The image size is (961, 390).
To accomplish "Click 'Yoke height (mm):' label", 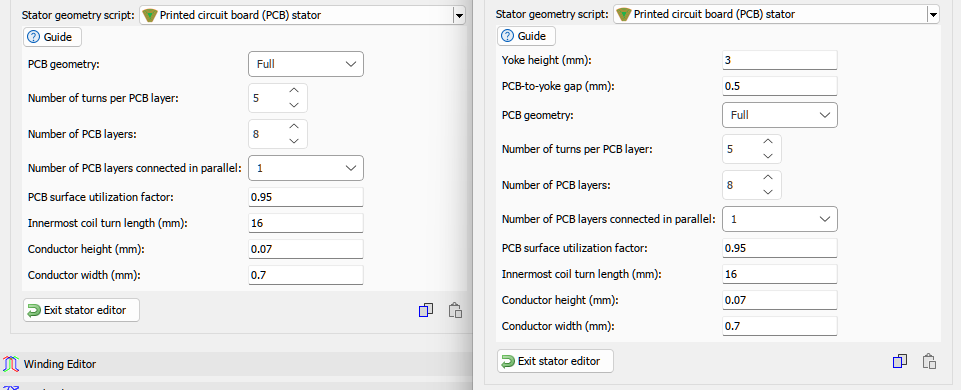I will click(x=547, y=60).
